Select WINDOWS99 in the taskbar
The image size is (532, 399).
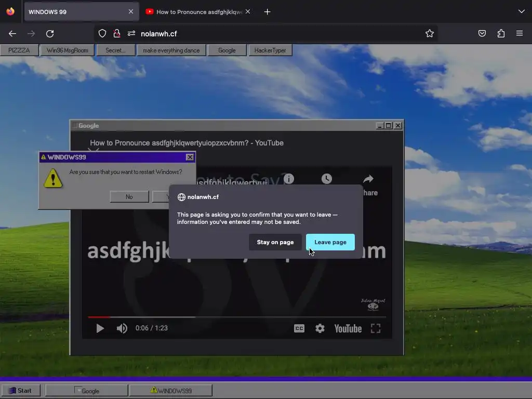pos(171,391)
